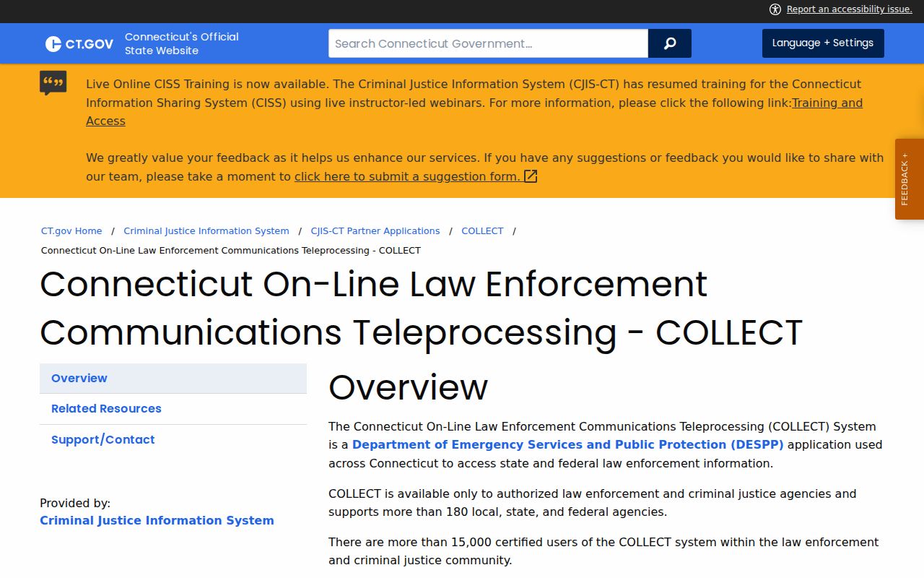The image size is (924, 578).
Task: Open the DESPP department link
Action: click(x=568, y=445)
